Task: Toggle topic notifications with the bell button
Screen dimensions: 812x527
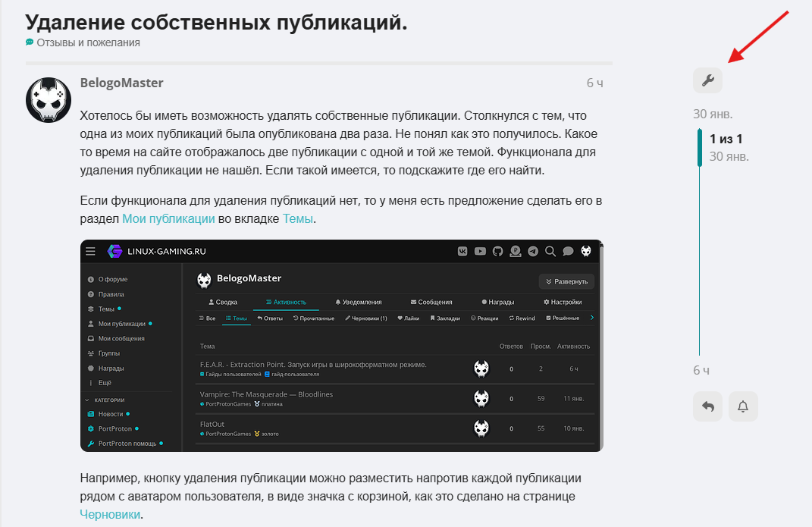Action: 743,406
